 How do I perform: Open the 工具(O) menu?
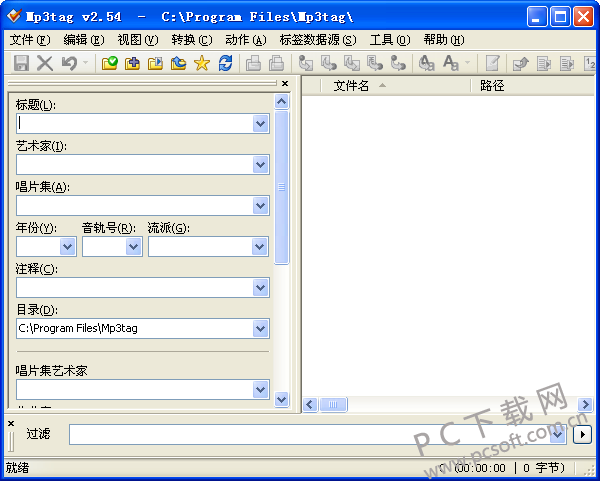390,40
